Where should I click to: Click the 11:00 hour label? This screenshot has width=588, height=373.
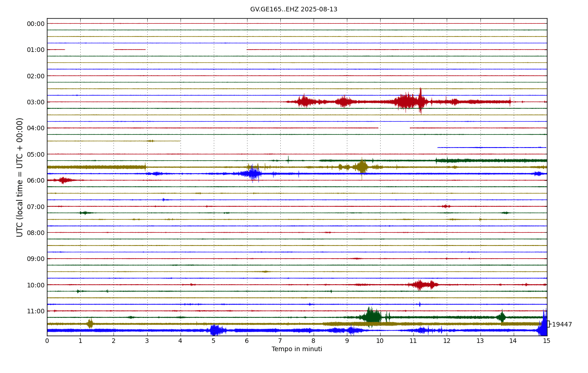(x=36, y=311)
